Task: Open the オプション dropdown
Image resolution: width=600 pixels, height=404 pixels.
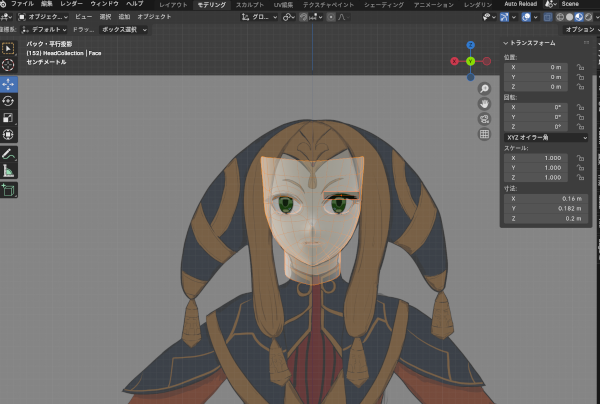Action: [579, 29]
